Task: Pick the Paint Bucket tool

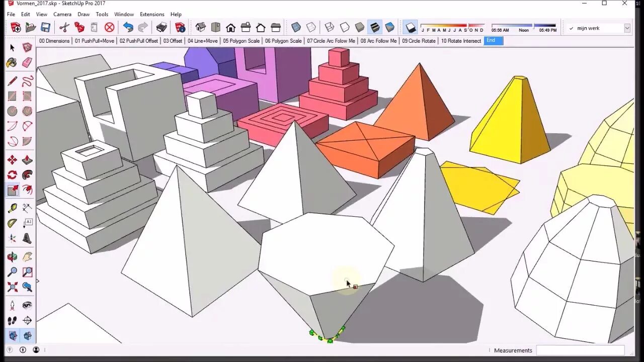Action: point(13,62)
